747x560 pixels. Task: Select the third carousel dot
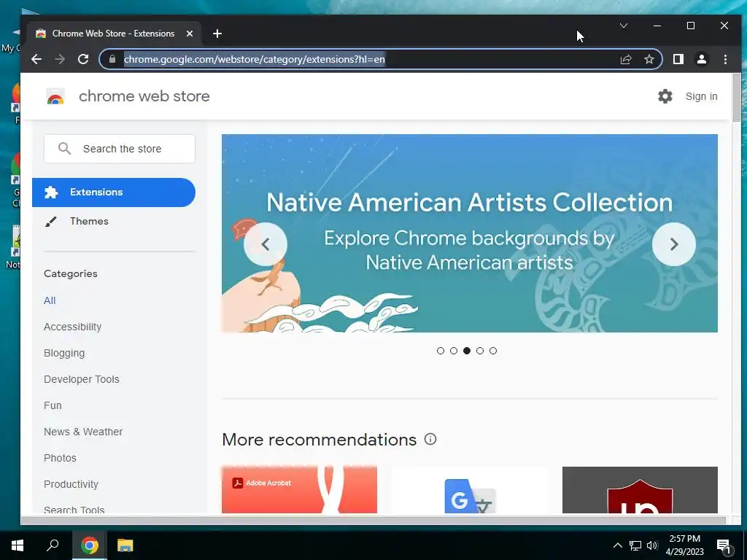pyautogui.click(x=467, y=351)
